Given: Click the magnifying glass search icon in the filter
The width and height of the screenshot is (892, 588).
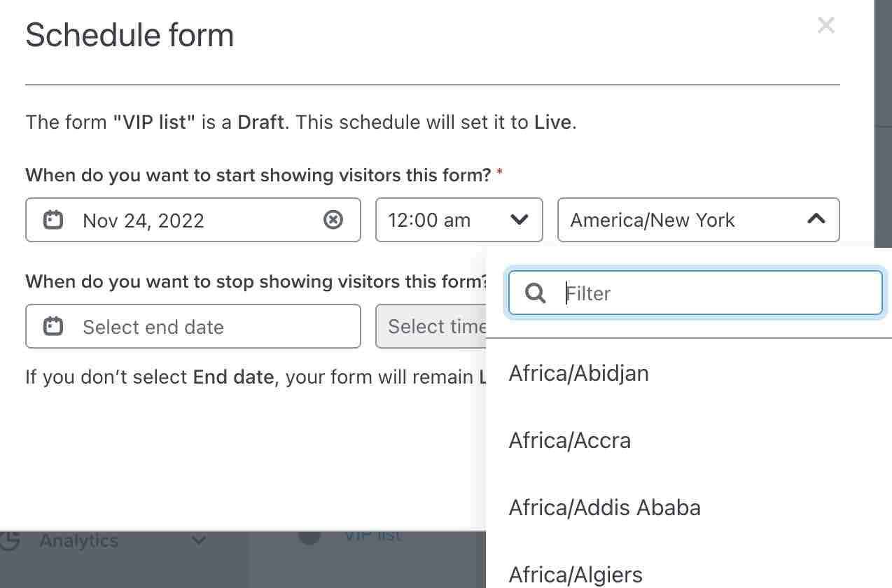Looking at the screenshot, I should (x=535, y=293).
